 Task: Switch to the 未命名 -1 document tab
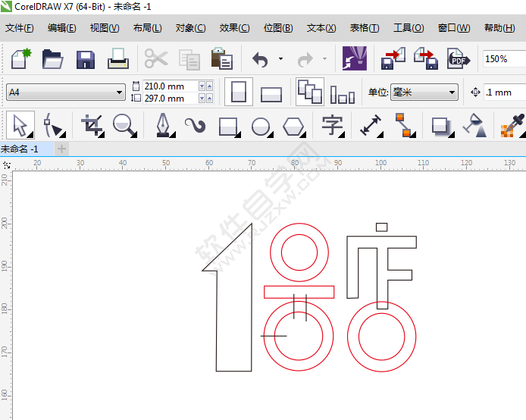(20, 149)
